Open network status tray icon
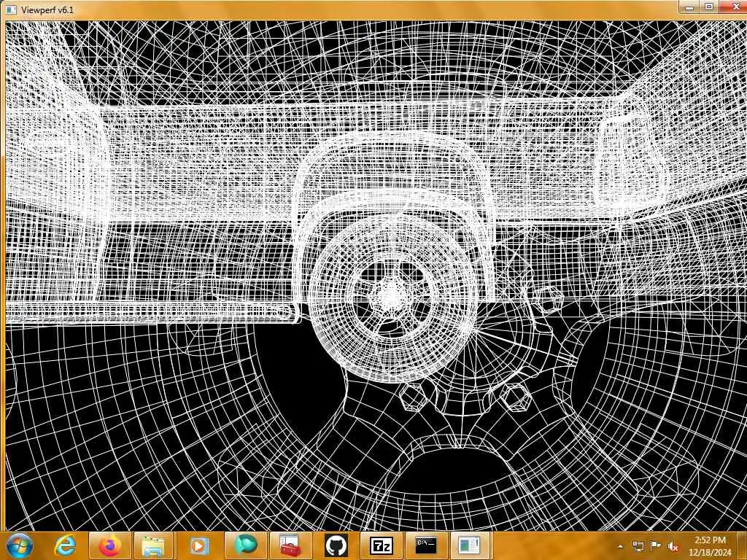 pyautogui.click(x=638, y=546)
